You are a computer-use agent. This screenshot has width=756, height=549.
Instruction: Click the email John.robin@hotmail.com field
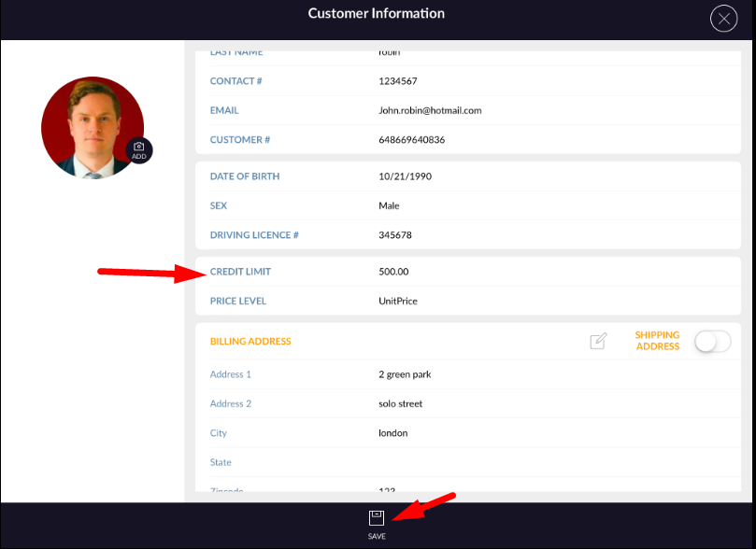430,110
